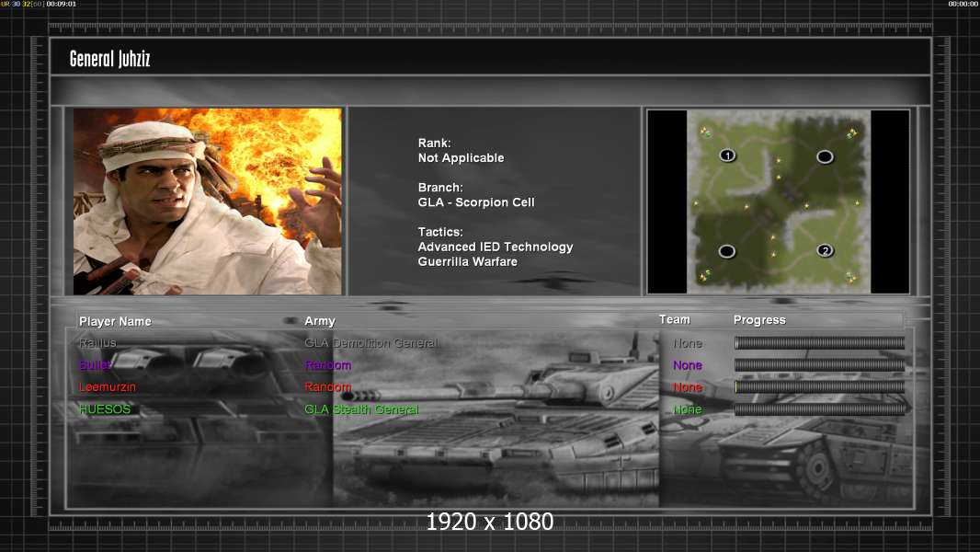980x552 pixels.
Task: Click Advanced IED Technology text
Action: (x=496, y=247)
